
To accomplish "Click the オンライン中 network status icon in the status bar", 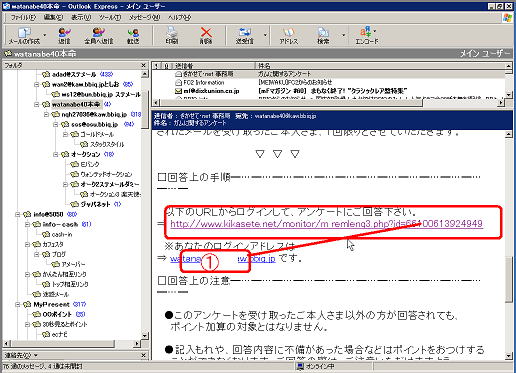I will coord(300,366).
